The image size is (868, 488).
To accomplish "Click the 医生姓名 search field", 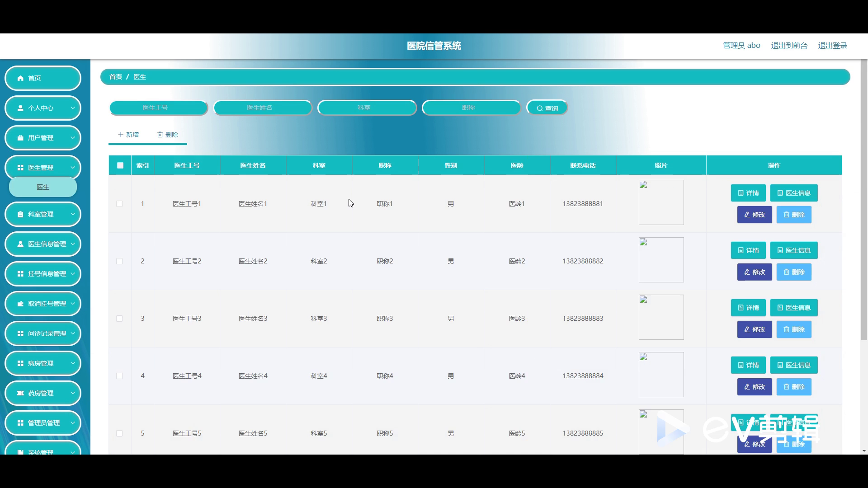I will (x=263, y=108).
